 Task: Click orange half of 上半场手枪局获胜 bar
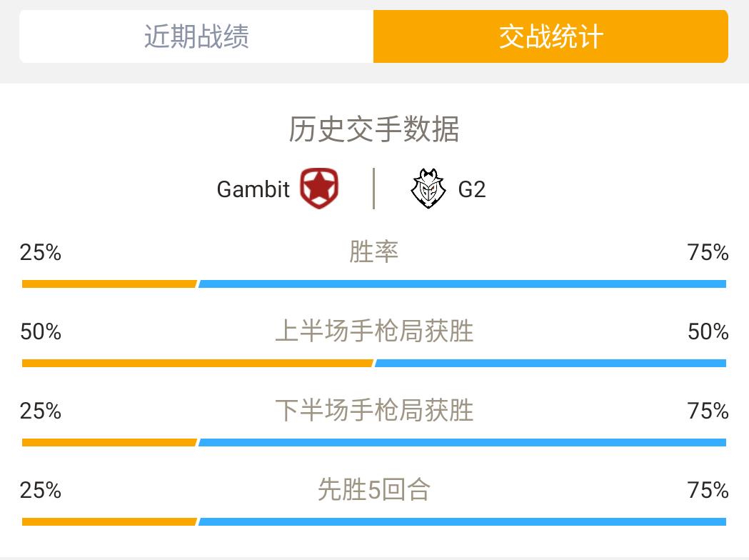[197, 363]
